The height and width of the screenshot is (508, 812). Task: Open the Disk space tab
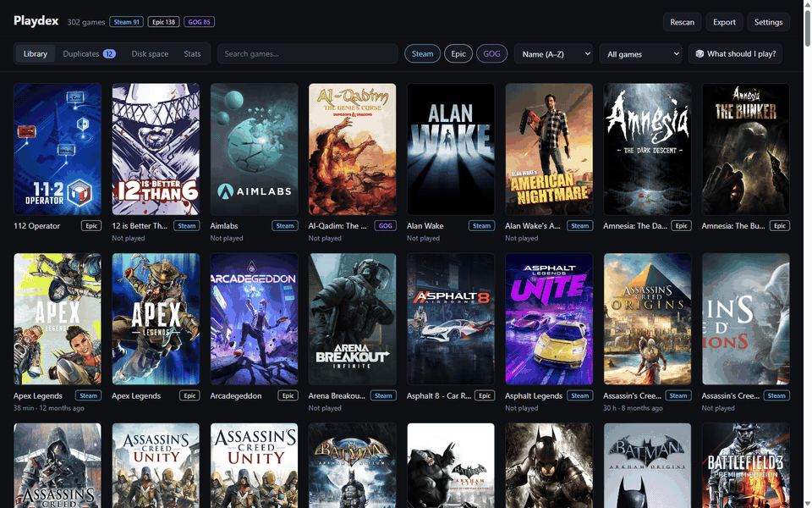(x=150, y=54)
